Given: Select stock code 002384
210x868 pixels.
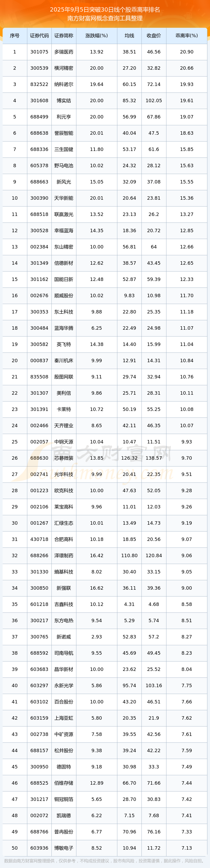Looking at the screenshot, I should tap(39, 247).
